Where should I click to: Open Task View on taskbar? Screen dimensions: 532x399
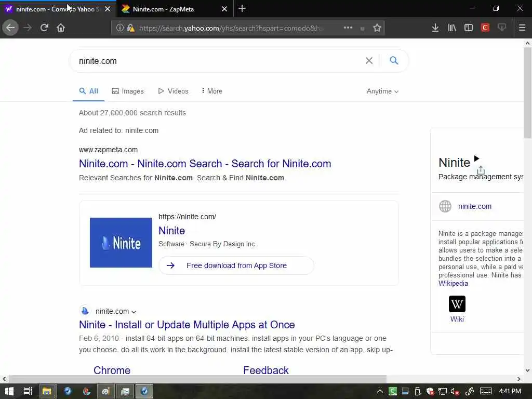[28, 391]
